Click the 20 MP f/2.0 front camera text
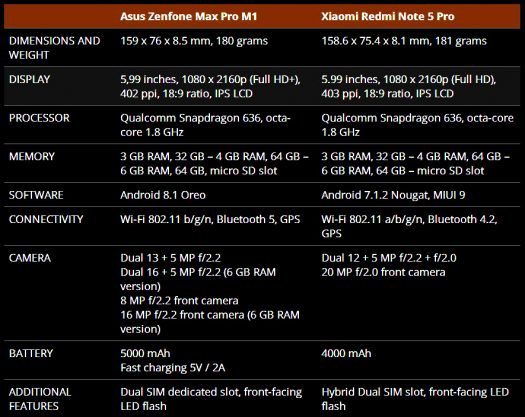 pos(383,272)
